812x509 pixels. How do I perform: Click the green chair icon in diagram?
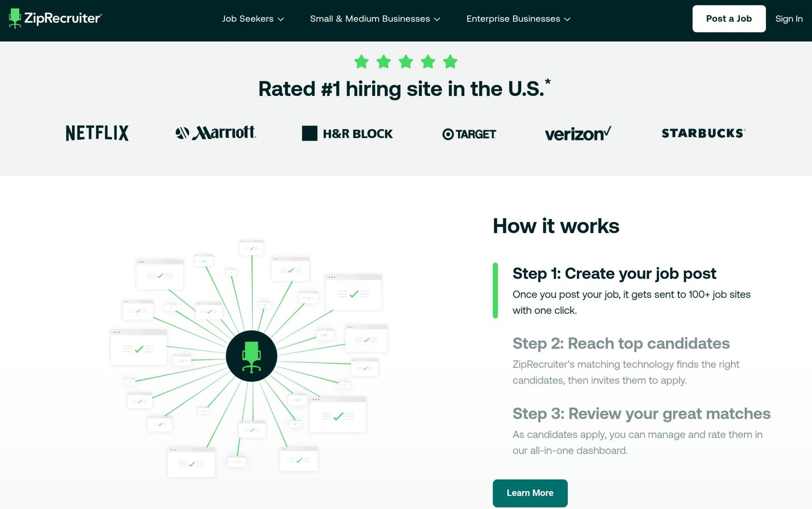[251, 356]
